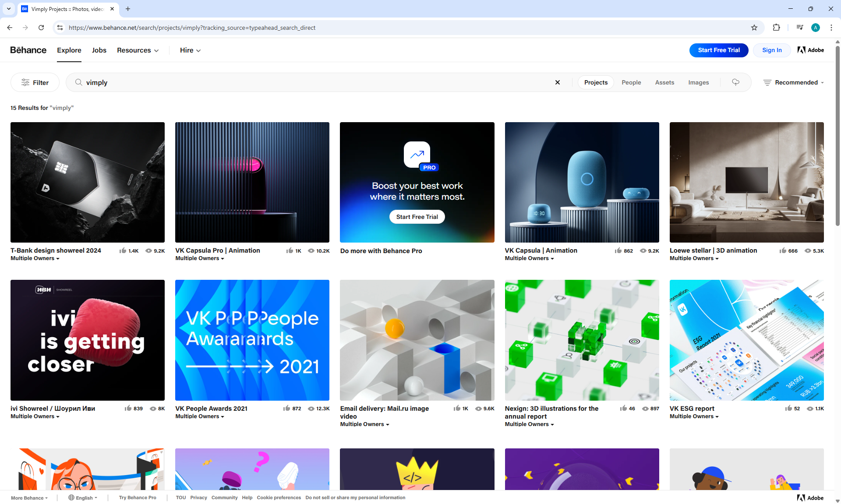Screen dimensions: 841x504
Task: Expand the Hire dropdown
Action: coord(190,50)
